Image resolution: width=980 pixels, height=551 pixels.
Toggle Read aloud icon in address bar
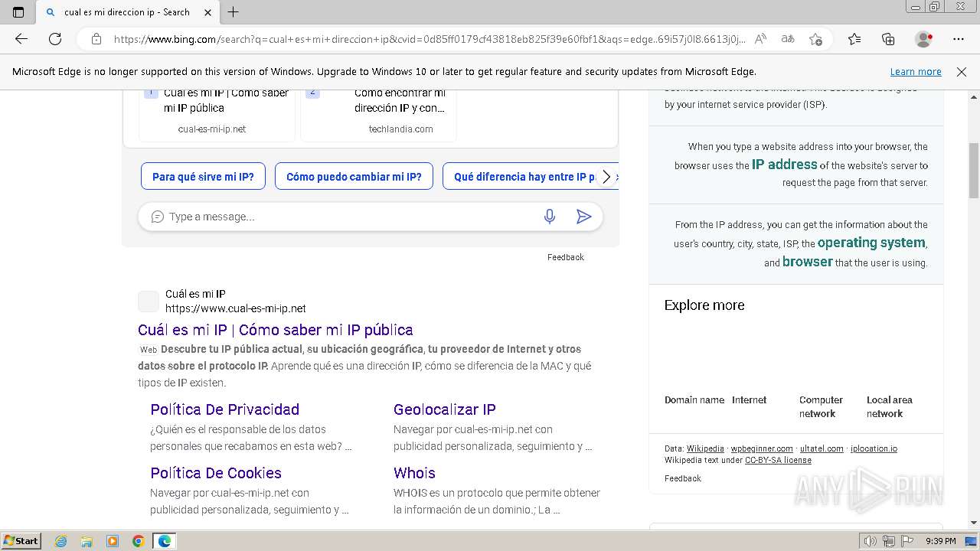(760, 39)
